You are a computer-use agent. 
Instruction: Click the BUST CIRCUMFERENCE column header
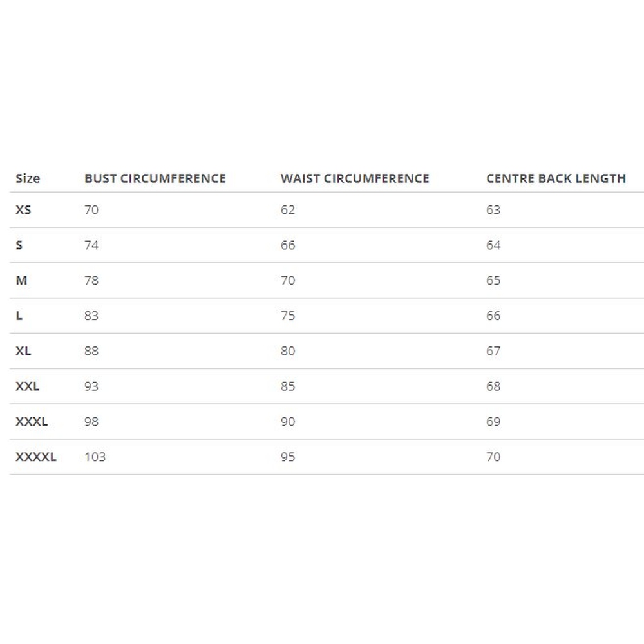155,178
